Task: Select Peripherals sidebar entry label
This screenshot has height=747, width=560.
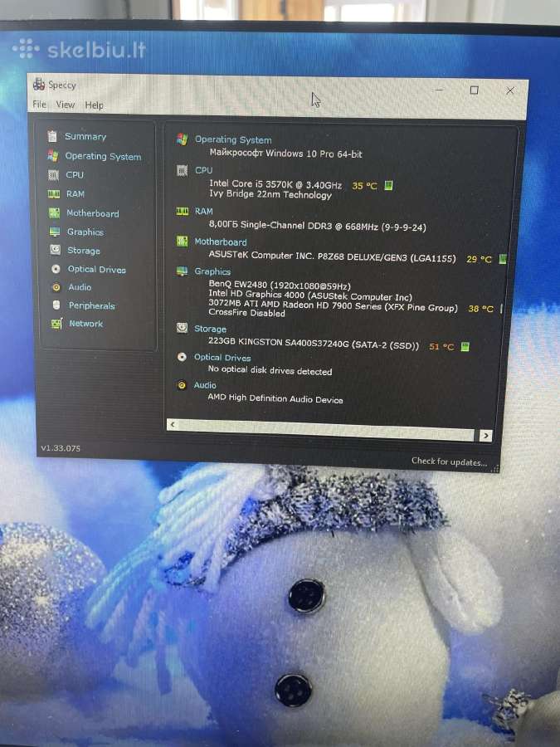Action: tap(91, 305)
